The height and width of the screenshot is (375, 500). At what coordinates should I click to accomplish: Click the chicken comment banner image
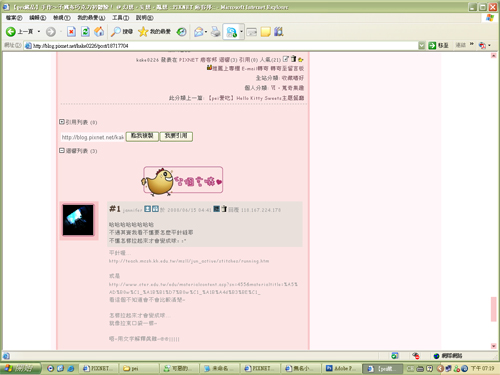tap(182, 181)
